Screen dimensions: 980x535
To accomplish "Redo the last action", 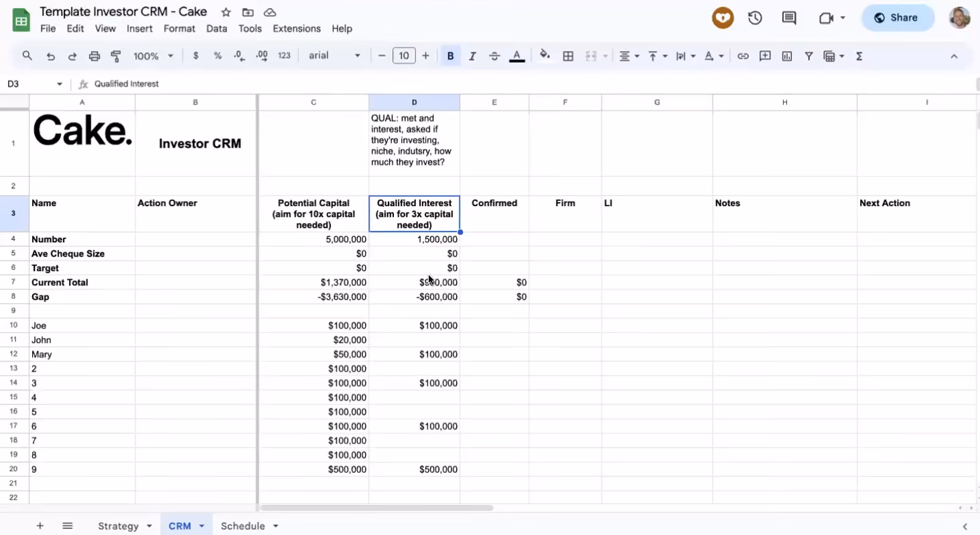I will (72, 56).
